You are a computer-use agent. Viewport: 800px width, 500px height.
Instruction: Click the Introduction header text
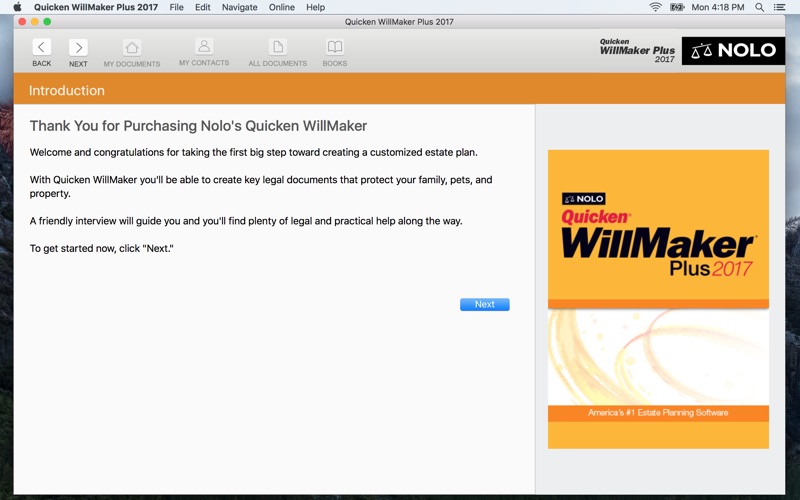(67, 90)
